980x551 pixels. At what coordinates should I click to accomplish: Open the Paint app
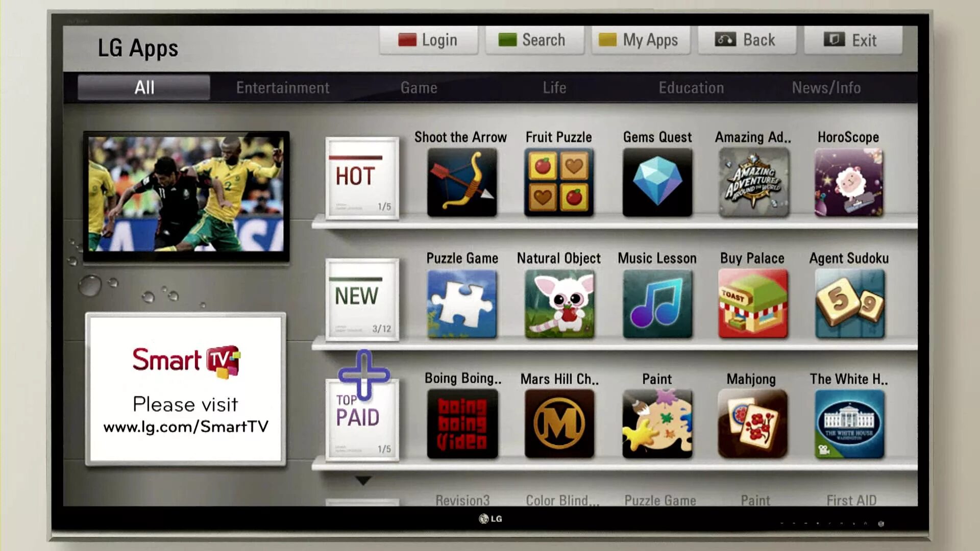657,424
